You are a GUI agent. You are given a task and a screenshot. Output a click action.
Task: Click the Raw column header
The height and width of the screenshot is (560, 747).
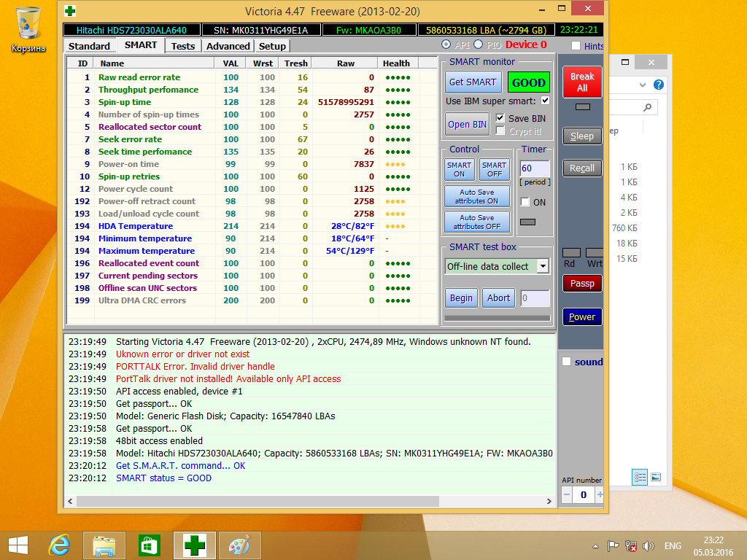[x=345, y=63]
